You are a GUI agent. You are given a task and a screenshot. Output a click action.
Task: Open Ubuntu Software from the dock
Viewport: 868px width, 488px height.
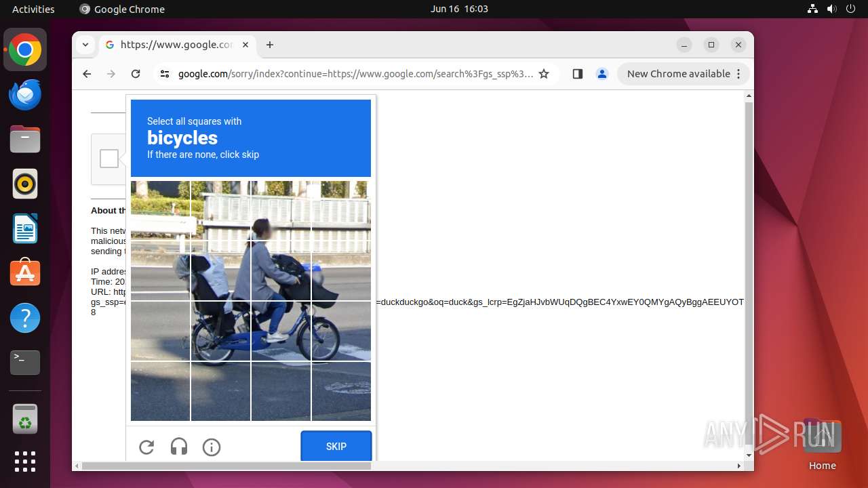point(25,273)
